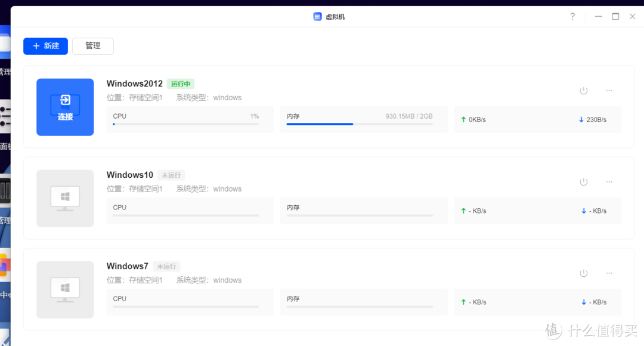644x346 pixels.
Task: Click the Windows2012 CPU usage bar
Action: (185, 124)
